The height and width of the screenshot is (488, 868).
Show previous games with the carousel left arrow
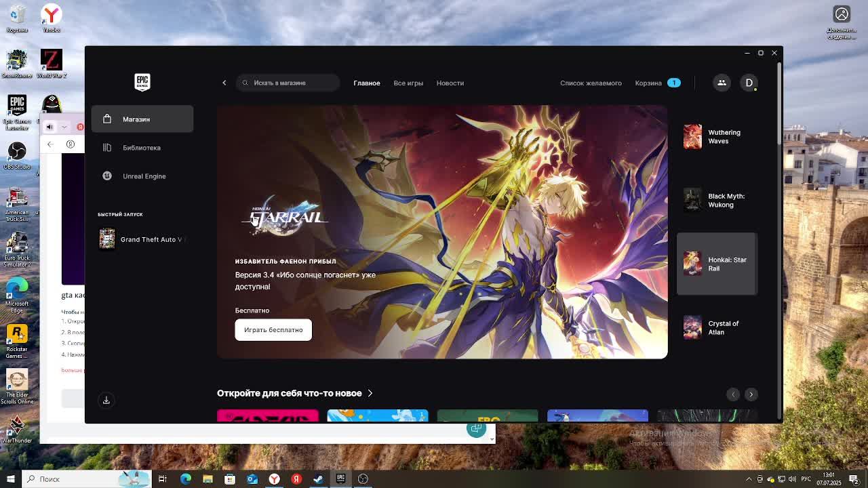point(733,394)
